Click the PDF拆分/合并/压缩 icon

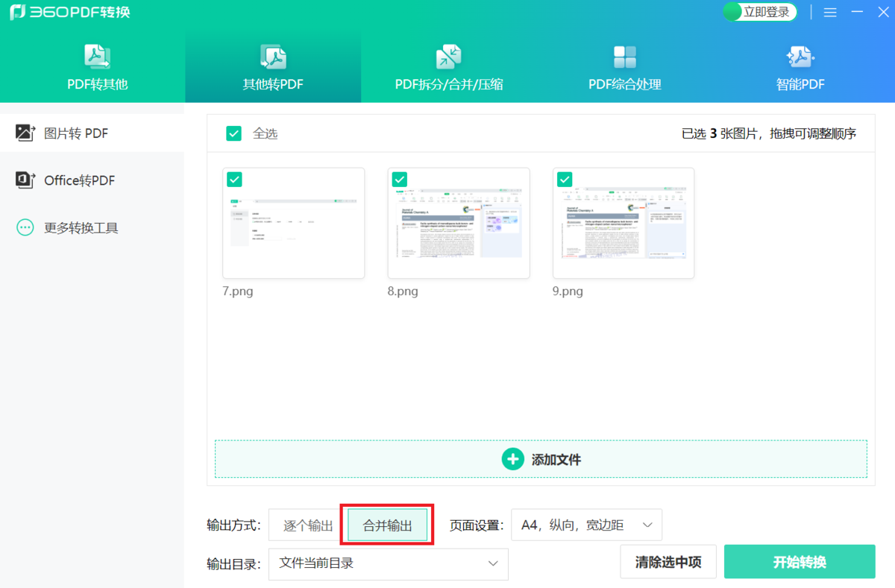(449, 57)
